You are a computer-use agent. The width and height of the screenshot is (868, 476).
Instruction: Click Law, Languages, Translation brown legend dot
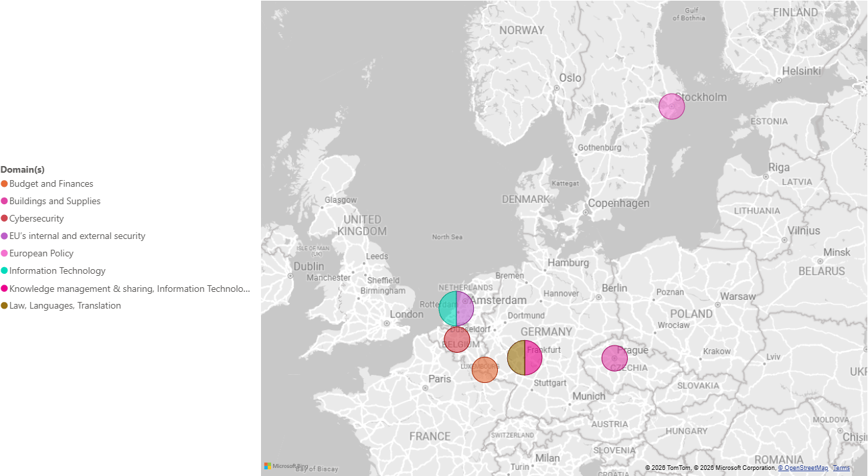point(4,306)
